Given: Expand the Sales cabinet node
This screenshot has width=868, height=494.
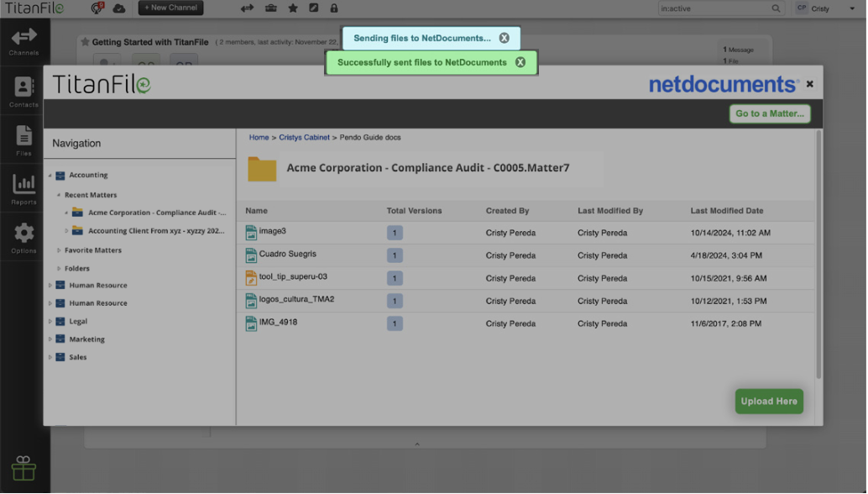Looking at the screenshot, I should (50, 358).
